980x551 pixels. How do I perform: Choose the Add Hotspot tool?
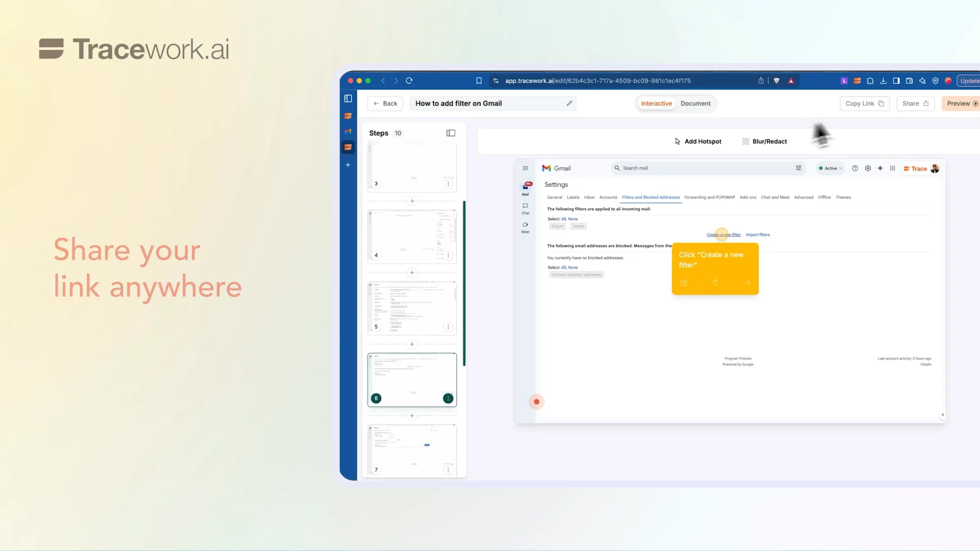(x=698, y=141)
